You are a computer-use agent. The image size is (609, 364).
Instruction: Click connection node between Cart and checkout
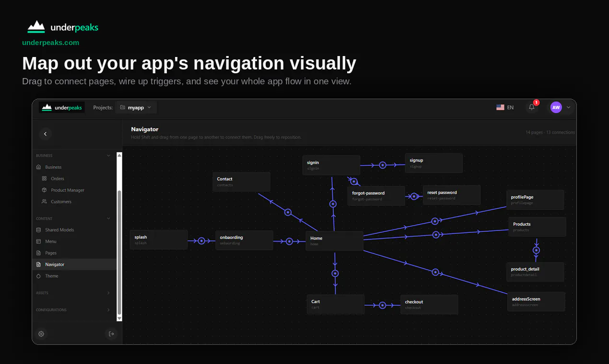click(x=382, y=305)
